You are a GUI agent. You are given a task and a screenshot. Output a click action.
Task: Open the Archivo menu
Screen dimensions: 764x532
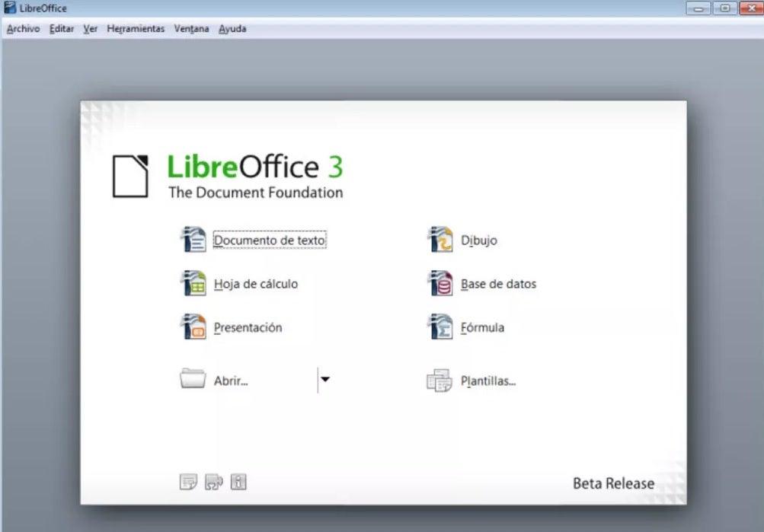tap(23, 29)
